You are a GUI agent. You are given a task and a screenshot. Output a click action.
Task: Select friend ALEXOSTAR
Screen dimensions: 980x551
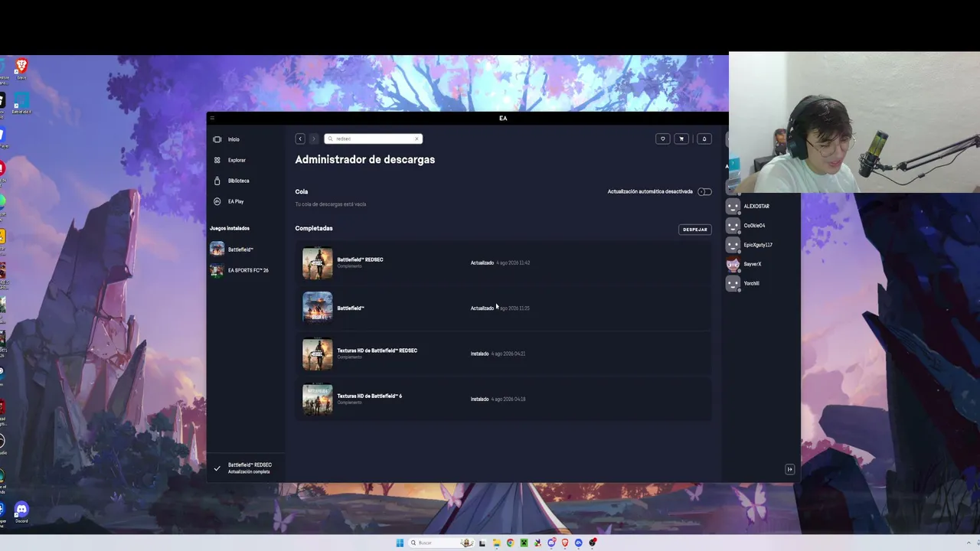[747, 206]
